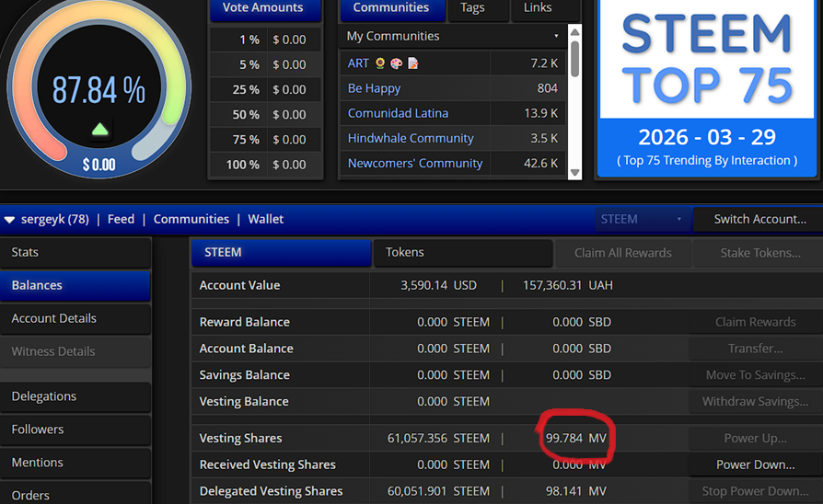The width and height of the screenshot is (823, 504).
Task: Open the Wallet link in account bar
Action: coord(265,219)
